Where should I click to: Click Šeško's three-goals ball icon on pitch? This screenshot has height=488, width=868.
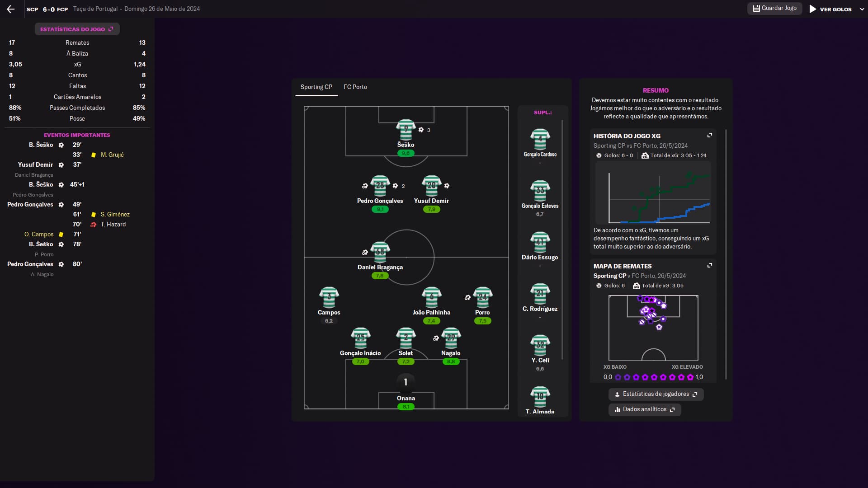tap(421, 130)
